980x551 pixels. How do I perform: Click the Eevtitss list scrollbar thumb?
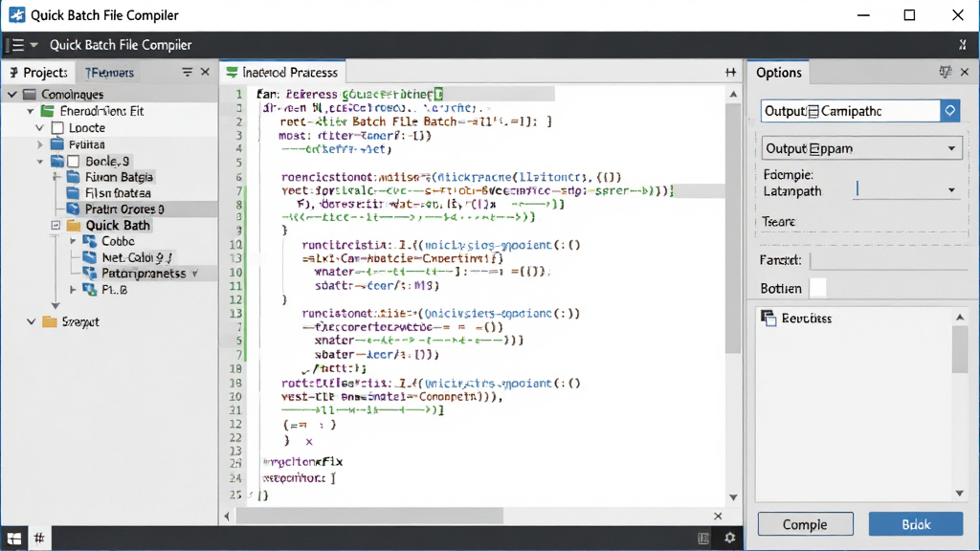coord(960,349)
